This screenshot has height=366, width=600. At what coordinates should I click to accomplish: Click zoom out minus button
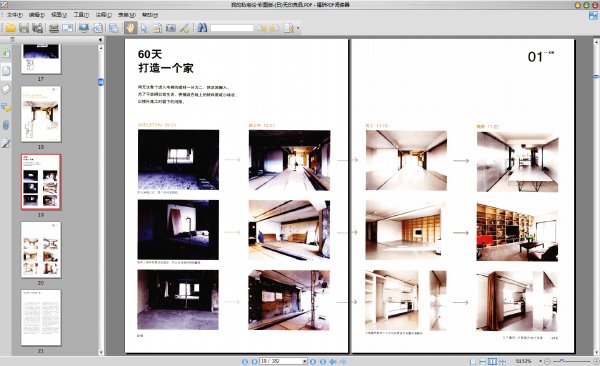547,361
